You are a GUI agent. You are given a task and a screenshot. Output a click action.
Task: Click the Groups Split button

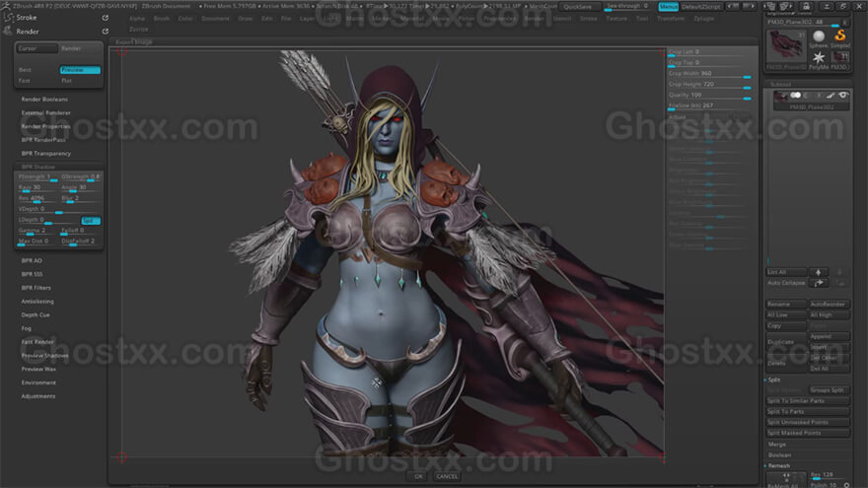830,390
